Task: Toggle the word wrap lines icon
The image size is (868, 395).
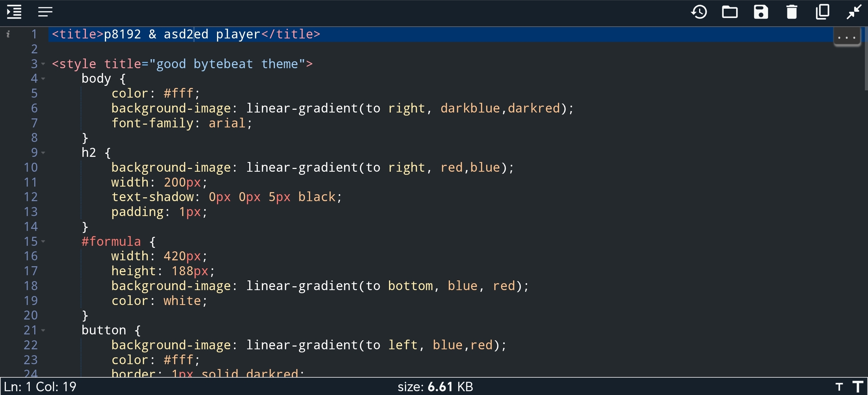Action: click(x=45, y=12)
